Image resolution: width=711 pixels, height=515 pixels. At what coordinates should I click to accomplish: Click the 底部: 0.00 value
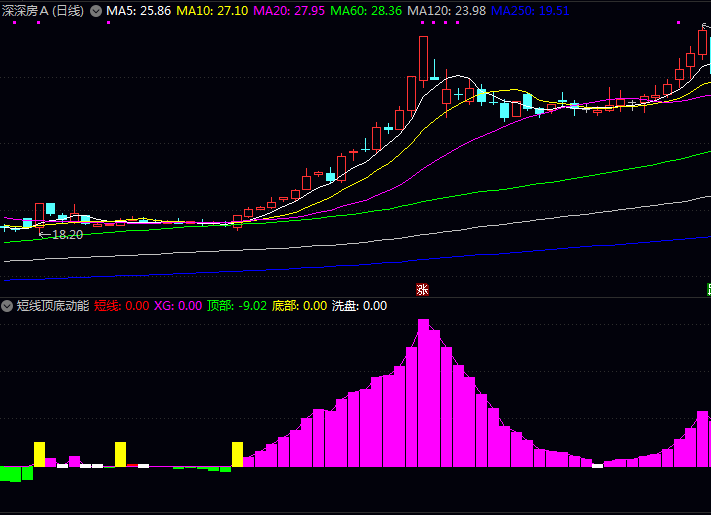point(299,306)
